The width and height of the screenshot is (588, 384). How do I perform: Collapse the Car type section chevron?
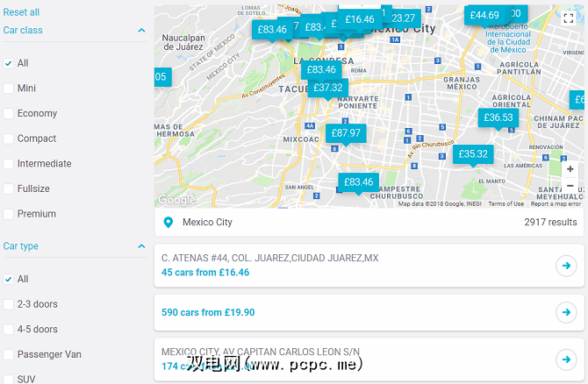[141, 246]
